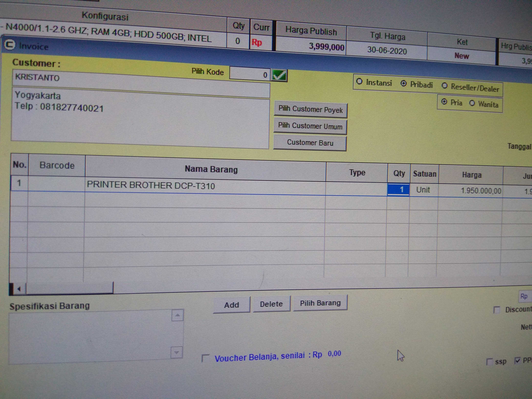Image resolution: width=532 pixels, height=399 pixels.
Task: Choose the Wanita gender option
Action: coord(472,103)
